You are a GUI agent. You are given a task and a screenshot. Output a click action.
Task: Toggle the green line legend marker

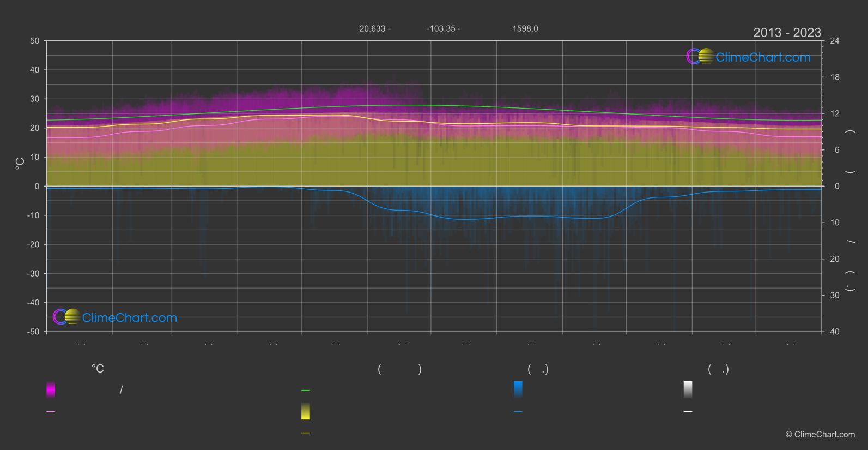(x=306, y=391)
